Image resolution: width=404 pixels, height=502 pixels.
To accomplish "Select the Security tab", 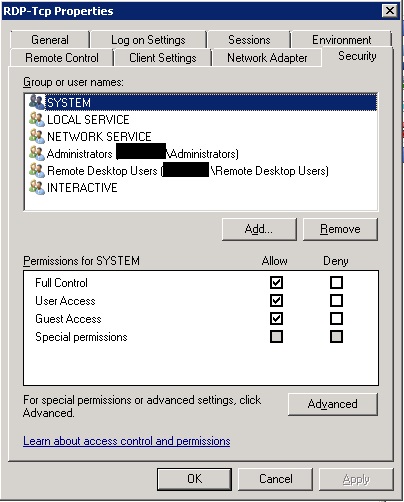I will click(x=357, y=56).
